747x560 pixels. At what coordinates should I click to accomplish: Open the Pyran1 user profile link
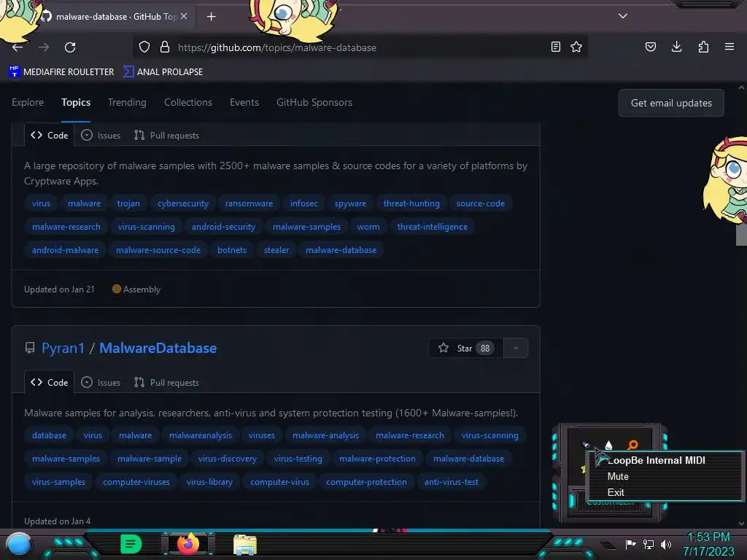pos(63,348)
